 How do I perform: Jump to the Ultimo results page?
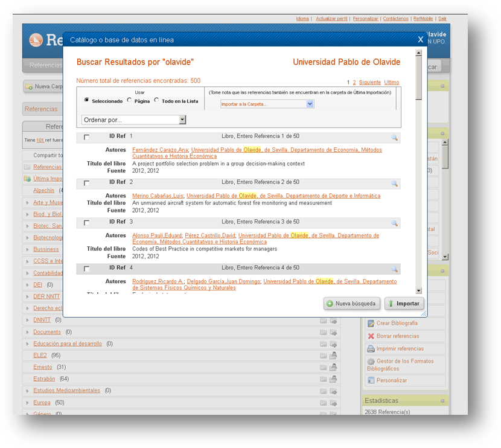tap(391, 83)
